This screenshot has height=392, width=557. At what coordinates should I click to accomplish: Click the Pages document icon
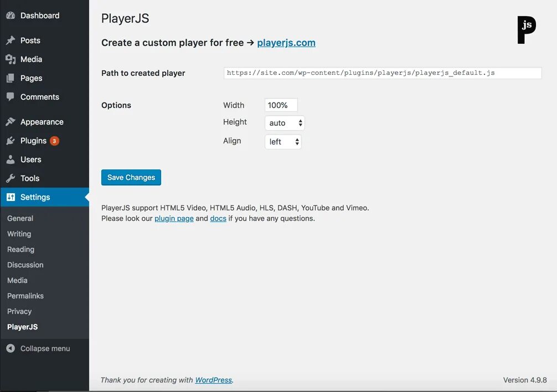(11, 78)
